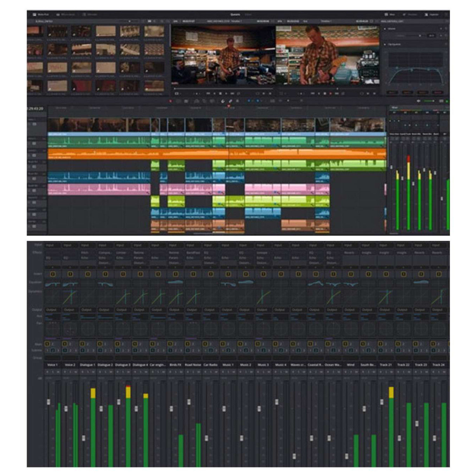Select the razor blade edit tool
The height and width of the screenshot is (476, 476).
(231, 101)
